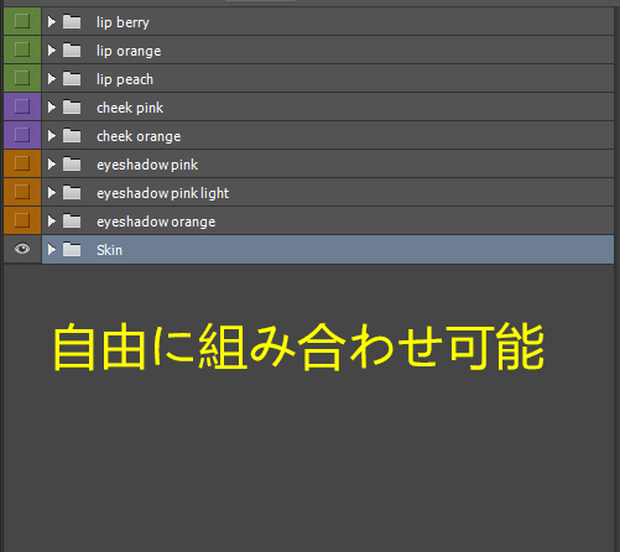
Task: Click the lip berry folder icon
Action: coord(72,22)
